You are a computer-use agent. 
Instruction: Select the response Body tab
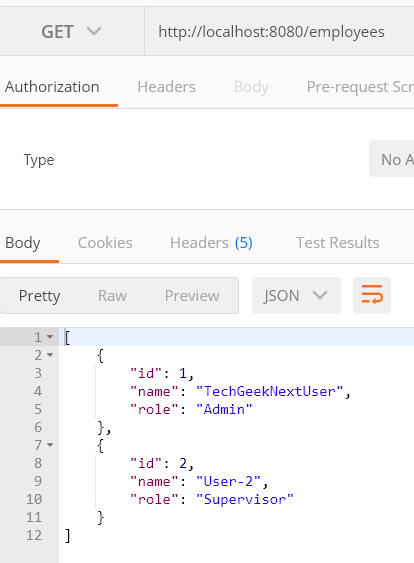pos(23,243)
